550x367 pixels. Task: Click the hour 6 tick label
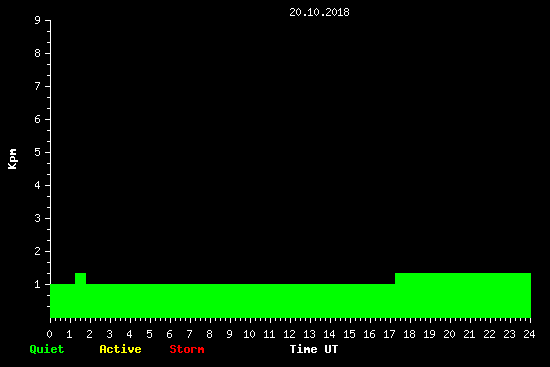(x=169, y=334)
